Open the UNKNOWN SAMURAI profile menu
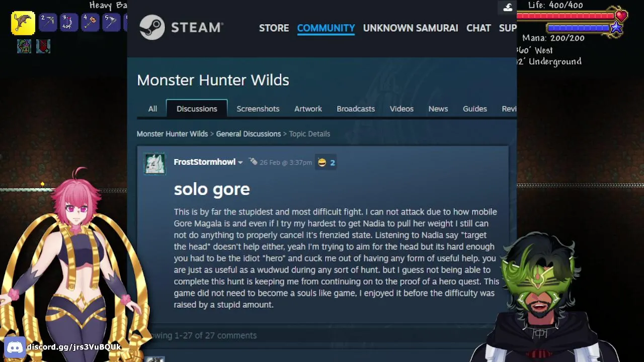 pyautogui.click(x=411, y=28)
